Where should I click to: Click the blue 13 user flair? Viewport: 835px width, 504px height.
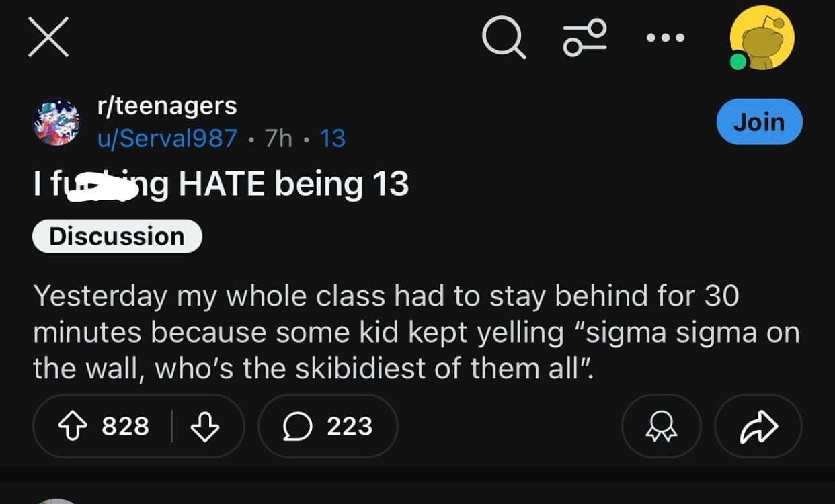pyautogui.click(x=333, y=138)
